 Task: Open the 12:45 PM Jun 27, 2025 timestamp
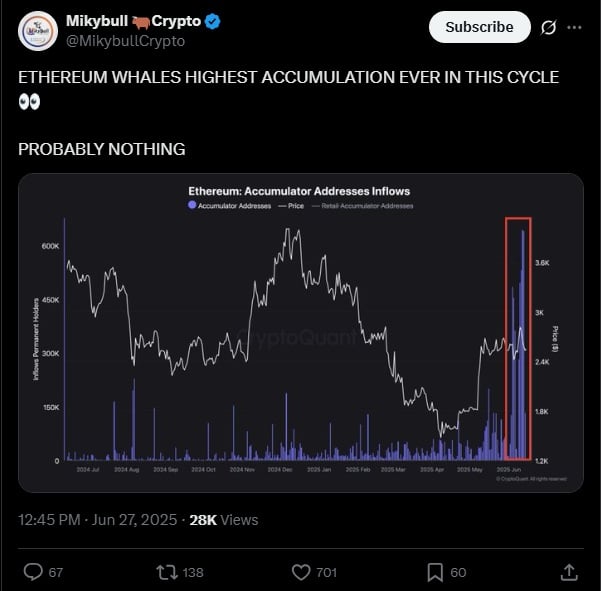tap(97, 520)
